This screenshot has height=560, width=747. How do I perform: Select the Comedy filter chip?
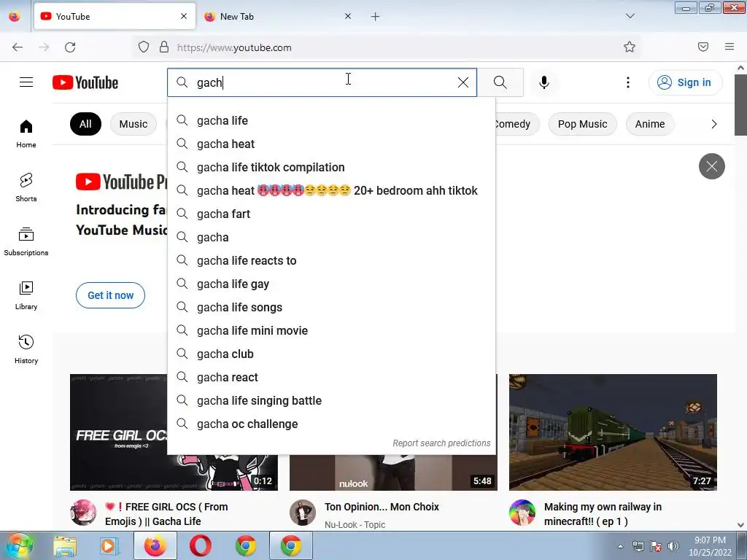[517, 124]
